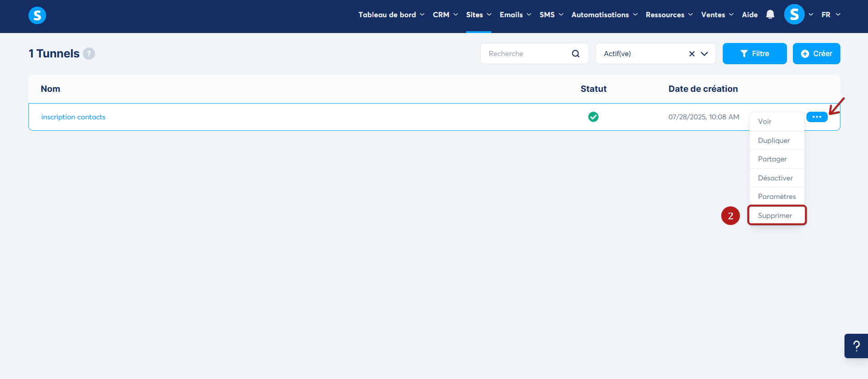This screenshot has height=379, width=868.
Task: Open the FR language selector
Action: (x=831, y=14)
